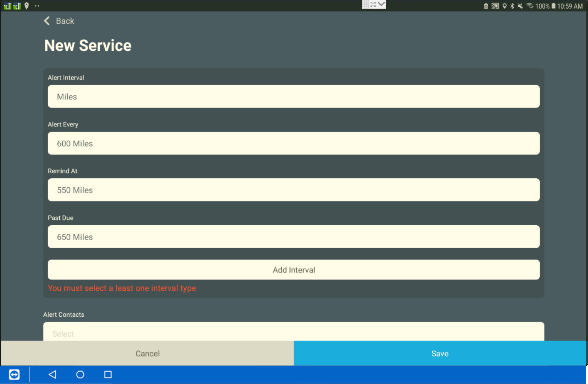Tap the battery icon in status bar
This screenshot has width=588, height=384.
[x=553, y=6]
